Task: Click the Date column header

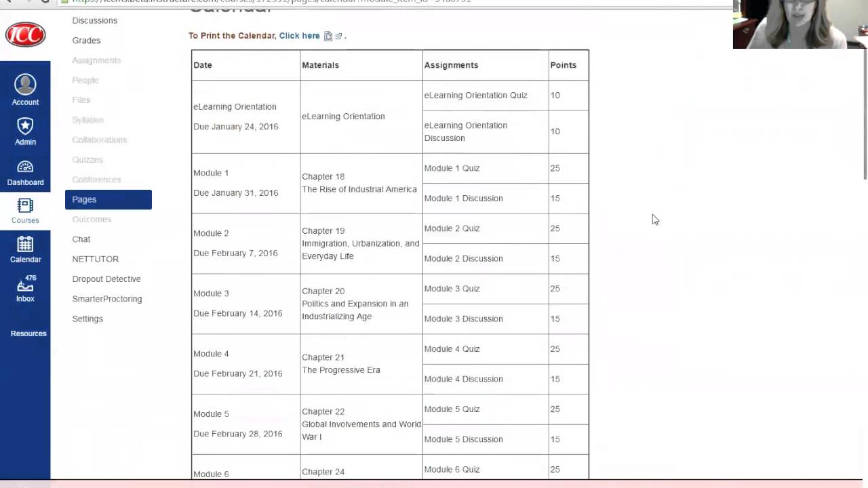Action: click(245, 65)
